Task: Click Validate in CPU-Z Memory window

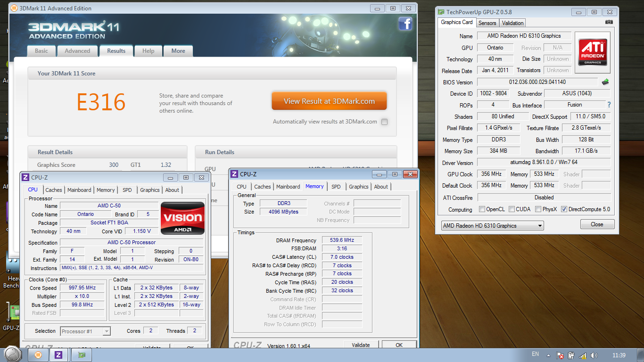Action: tap(361, 345)
